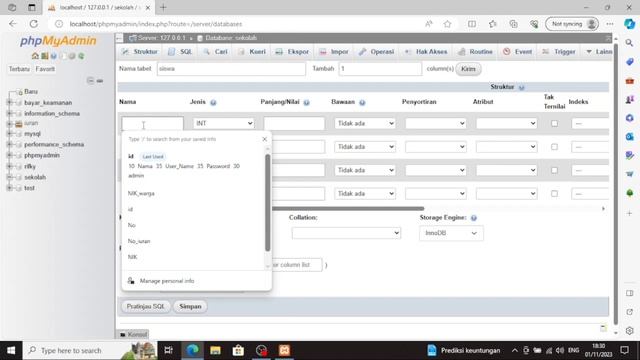Screen dimensions: 640x360
Task: Click the add sidebar app plus icon
Action: tap(629, 213)
